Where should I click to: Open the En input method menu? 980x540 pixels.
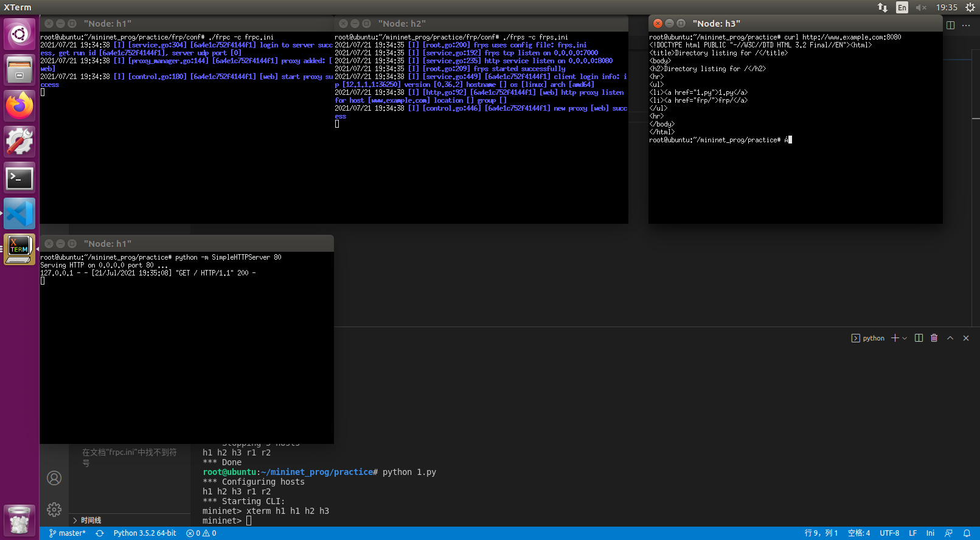coord(902,7)
